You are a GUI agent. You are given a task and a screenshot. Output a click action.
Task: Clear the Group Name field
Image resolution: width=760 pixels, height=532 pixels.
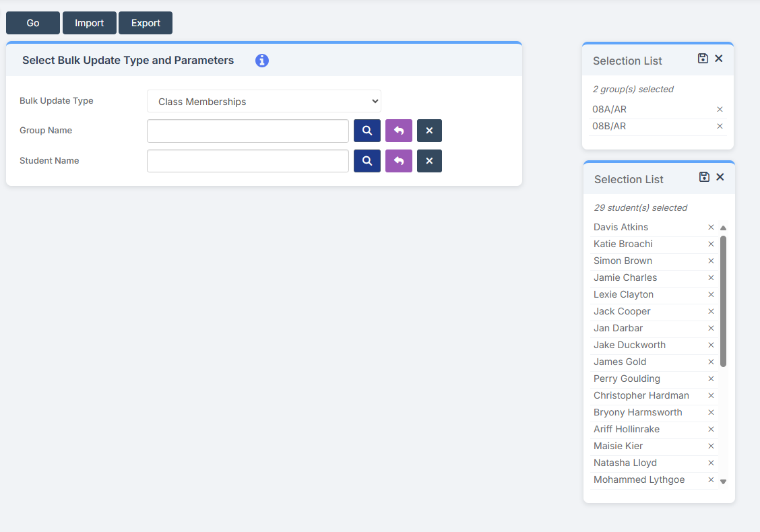[x=429, y=131]
